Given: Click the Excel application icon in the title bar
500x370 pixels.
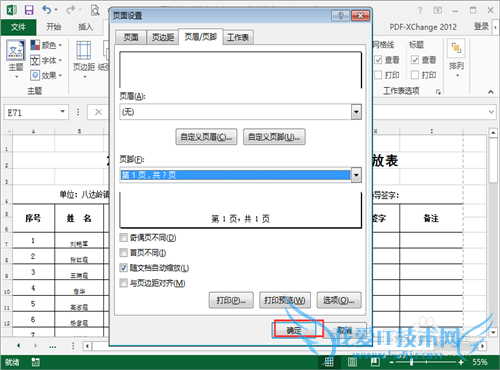Looking at the screenshot, I should coord(11,10).
